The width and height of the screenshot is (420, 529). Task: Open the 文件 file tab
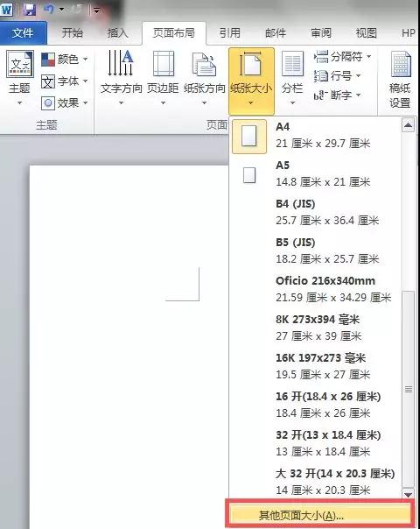pos(23,33)
